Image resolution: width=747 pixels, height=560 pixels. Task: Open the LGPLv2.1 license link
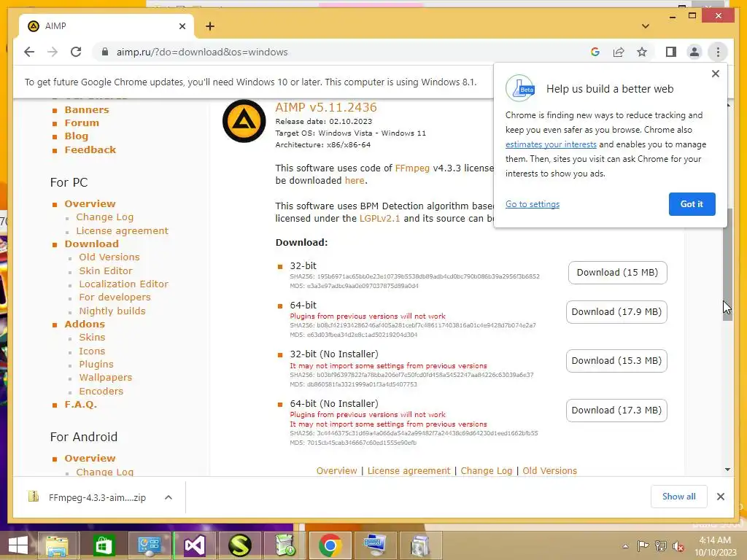click(x=379, y=219)
